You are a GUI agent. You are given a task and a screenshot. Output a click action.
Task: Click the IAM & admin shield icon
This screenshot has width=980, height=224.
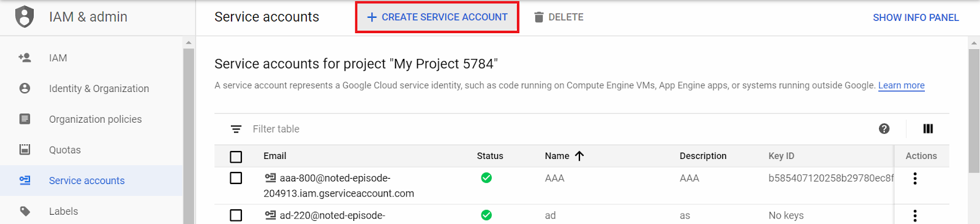pos(24,17)
